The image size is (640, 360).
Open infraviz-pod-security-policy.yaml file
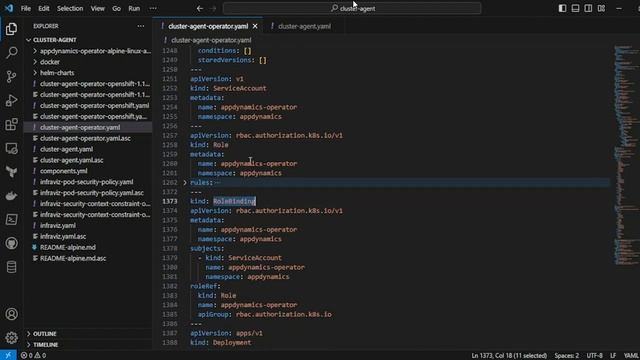click(x=88, y=182)
